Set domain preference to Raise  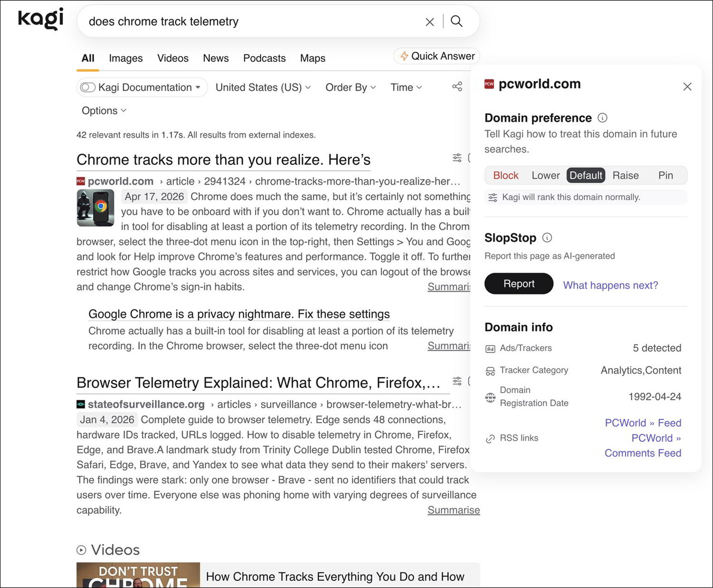coord(626,175)
